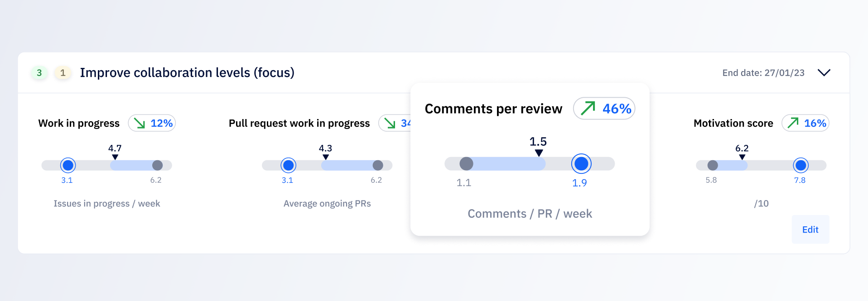Select the Pull request slider handle at 3.1
Screen dimensions: 868x301
[x=288, y=165]
